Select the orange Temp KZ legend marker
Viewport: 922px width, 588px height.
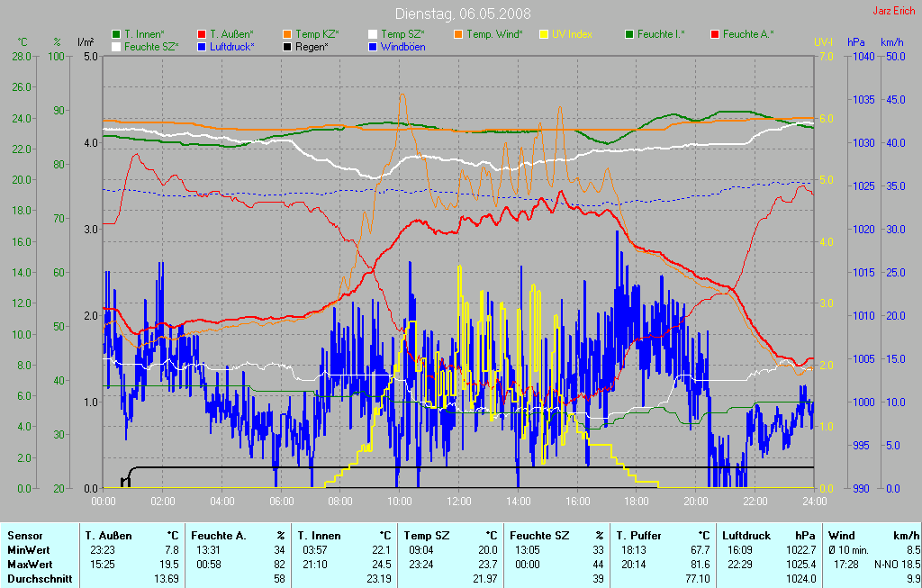tap(287, 34)
